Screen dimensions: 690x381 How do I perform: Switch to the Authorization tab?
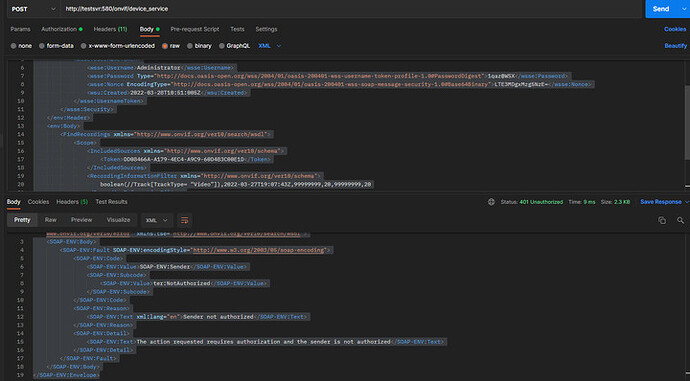click(x=61, y=29)
